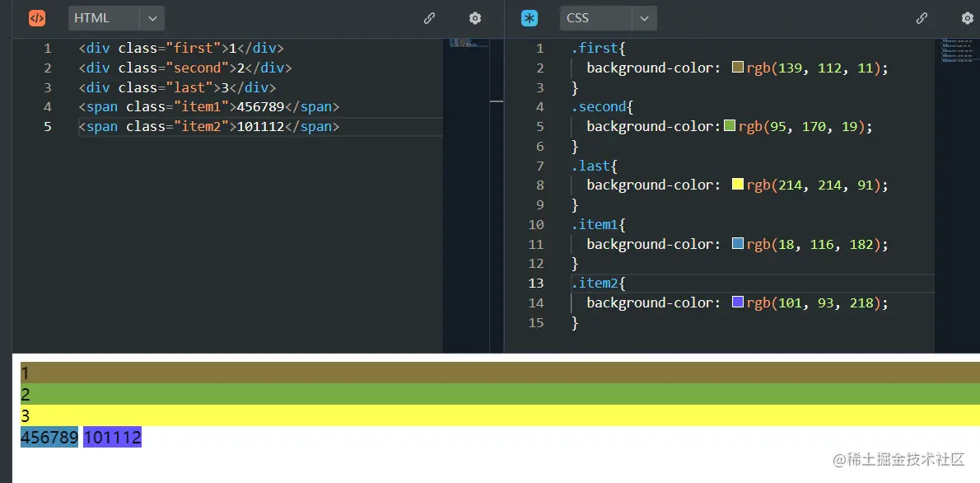Open the HTML panel settings gear
980x483 pixels.
(x=475, y=18)
